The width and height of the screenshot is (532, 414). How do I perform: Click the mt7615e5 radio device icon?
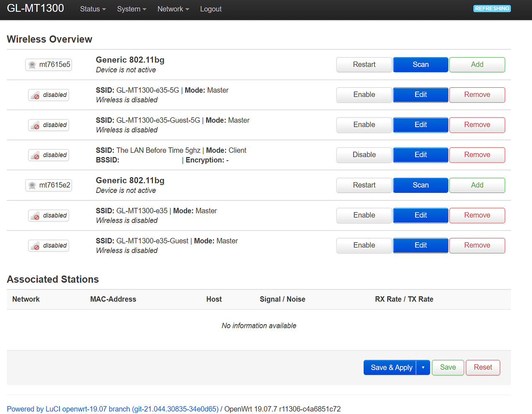pos(48,65)
